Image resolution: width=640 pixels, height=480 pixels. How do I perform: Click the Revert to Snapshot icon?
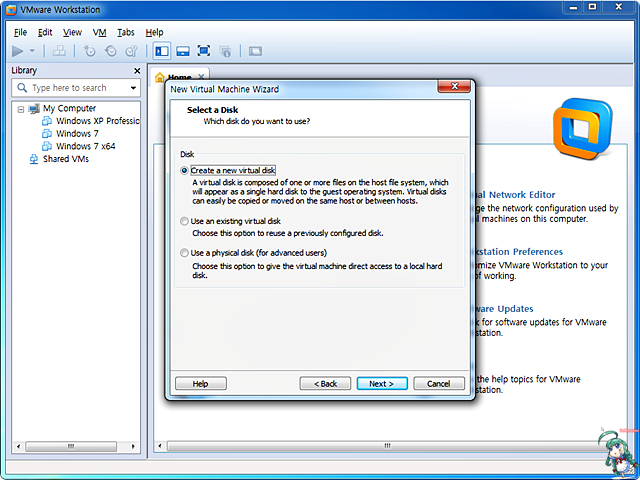111,51
